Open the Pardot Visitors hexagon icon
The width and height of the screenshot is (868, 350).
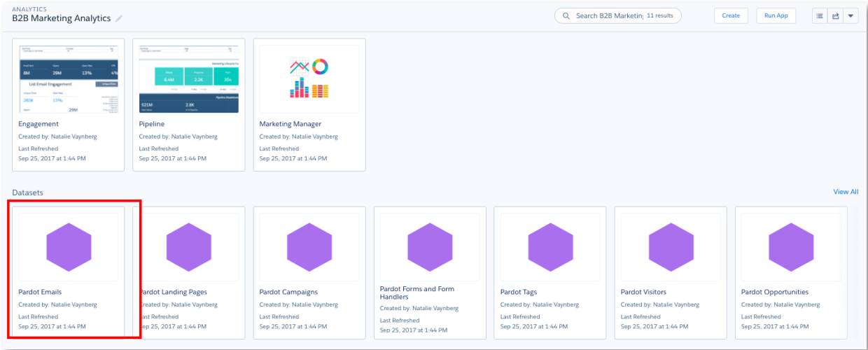(671, 247)
